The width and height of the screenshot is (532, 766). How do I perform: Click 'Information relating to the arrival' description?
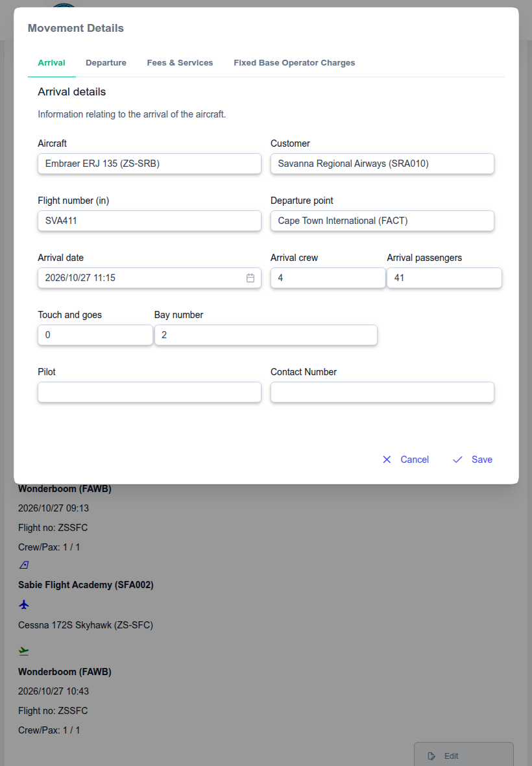click(x=132, y=114)
